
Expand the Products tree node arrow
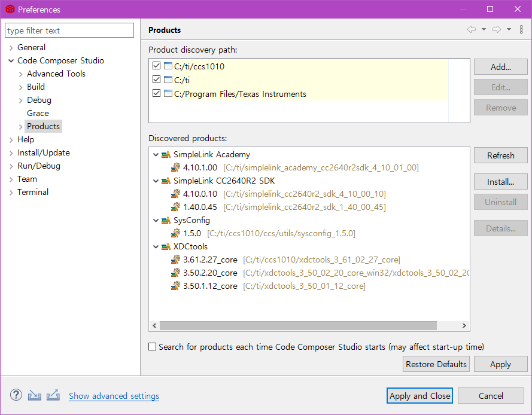21,127
